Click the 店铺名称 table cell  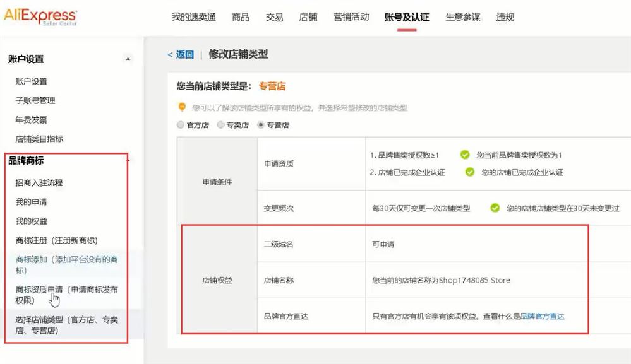[311, 280]
